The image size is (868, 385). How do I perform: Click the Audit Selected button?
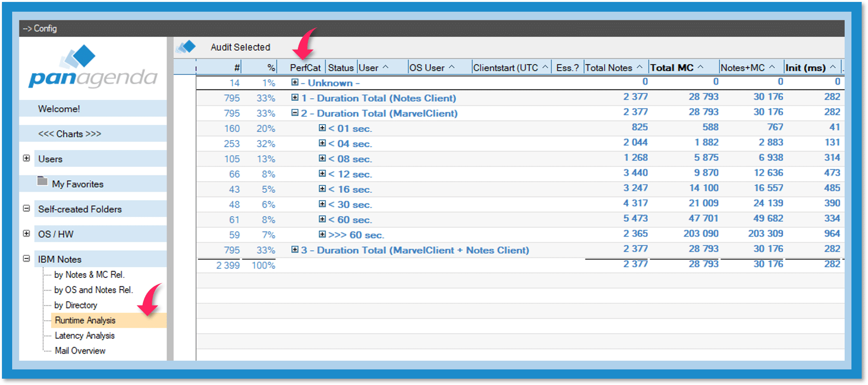point(240,47)
